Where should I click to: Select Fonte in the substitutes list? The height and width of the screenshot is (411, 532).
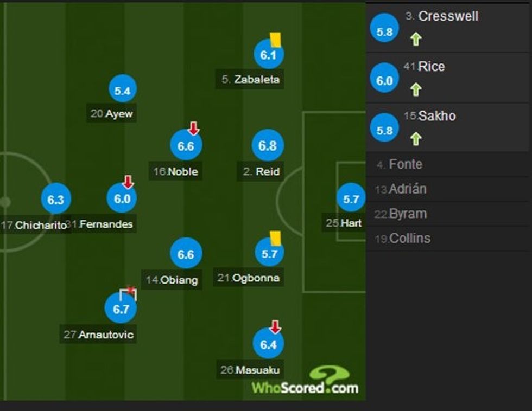[x=406, y=164]
